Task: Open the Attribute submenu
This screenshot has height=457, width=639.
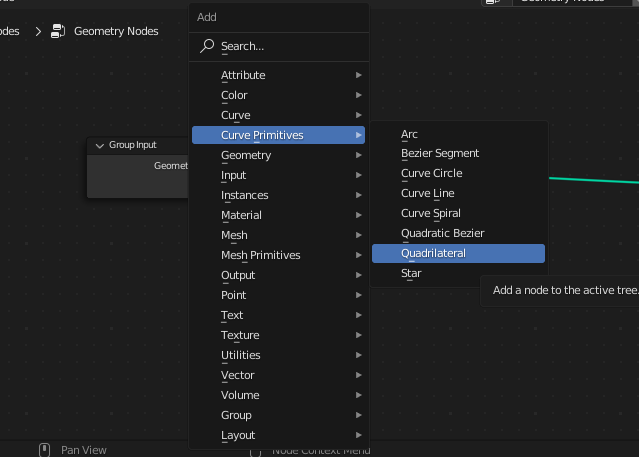Action: pos(279,75)
